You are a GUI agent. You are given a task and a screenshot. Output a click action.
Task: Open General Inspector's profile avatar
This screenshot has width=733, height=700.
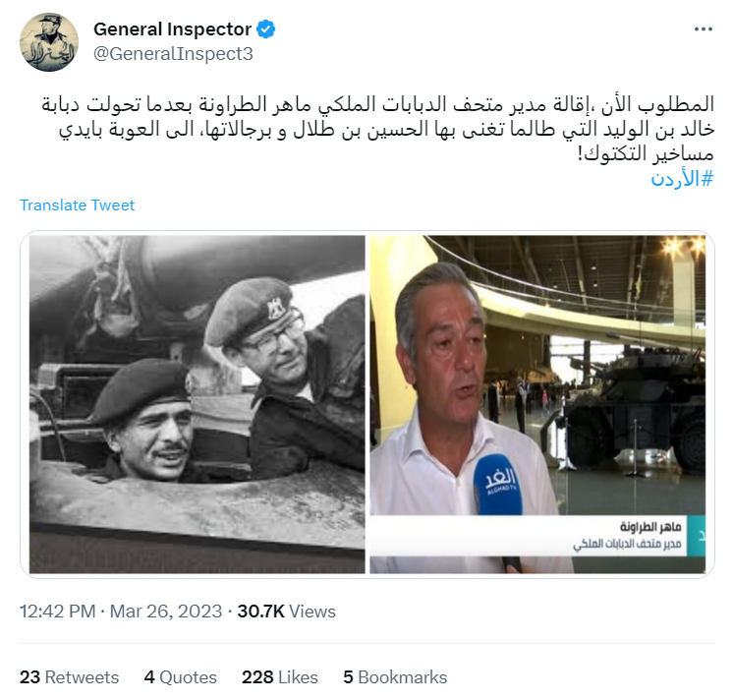coord(49,42)
